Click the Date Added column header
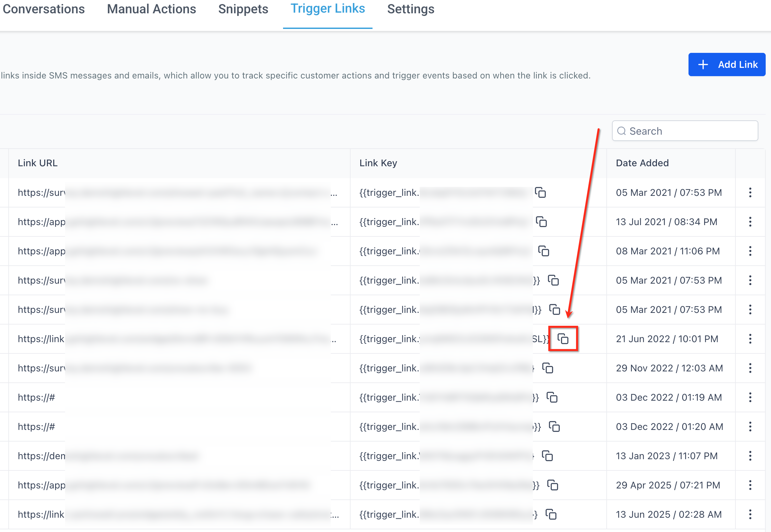This screenshot has height=532, width=771. (642, 163)
